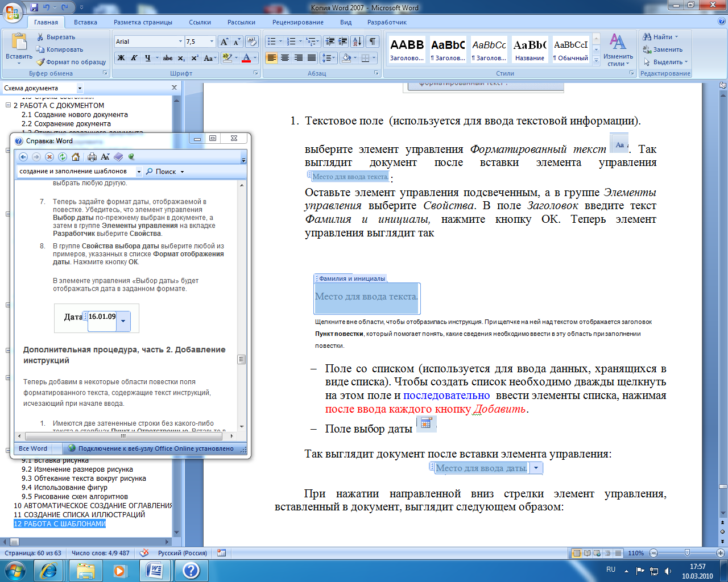Open the Разметка страницы tab

coord(143,22)
